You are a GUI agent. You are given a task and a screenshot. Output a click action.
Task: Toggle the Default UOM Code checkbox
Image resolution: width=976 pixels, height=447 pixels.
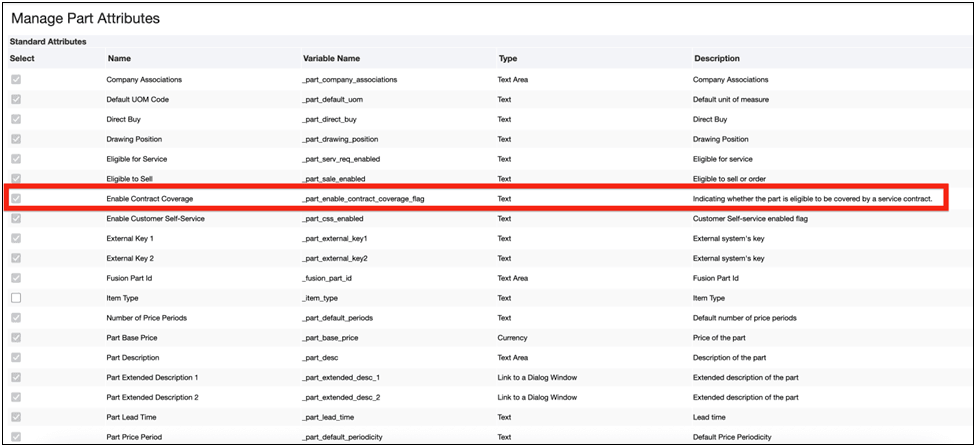click(x=16, y=100)
